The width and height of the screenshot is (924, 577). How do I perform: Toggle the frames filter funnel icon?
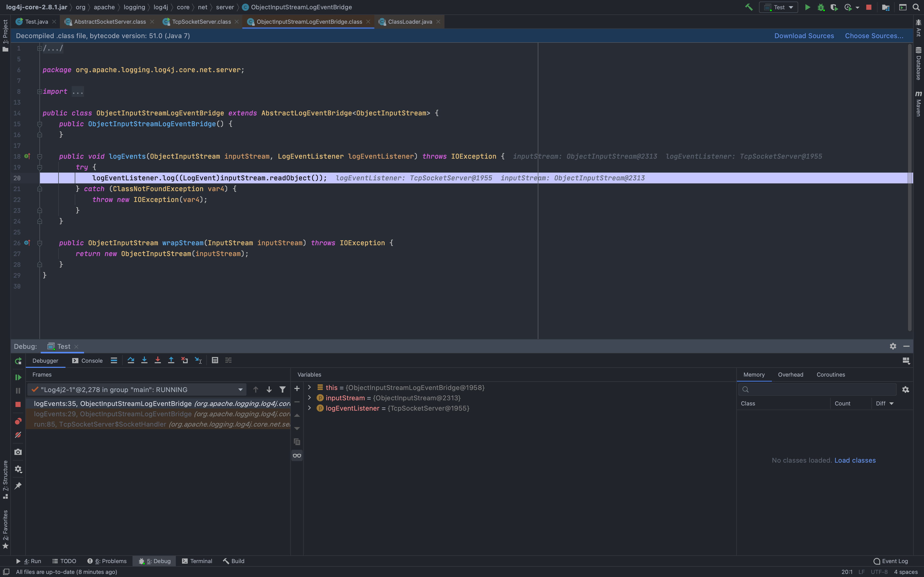point(282,389)
